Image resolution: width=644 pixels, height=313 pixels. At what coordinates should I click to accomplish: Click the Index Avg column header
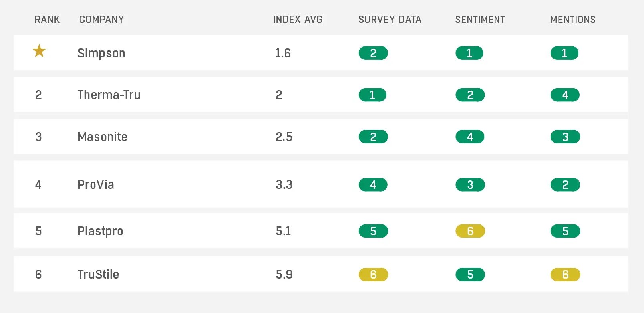click(298, 20)
